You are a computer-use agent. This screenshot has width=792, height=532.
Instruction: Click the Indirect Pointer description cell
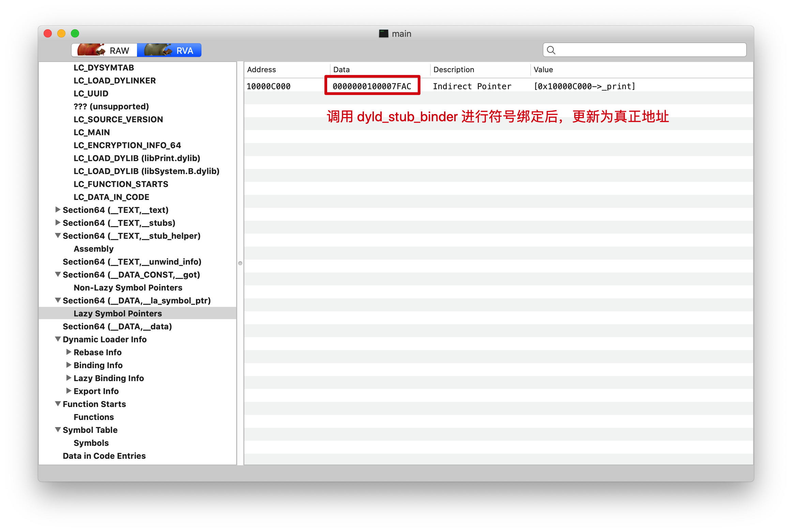pos(472,86)
